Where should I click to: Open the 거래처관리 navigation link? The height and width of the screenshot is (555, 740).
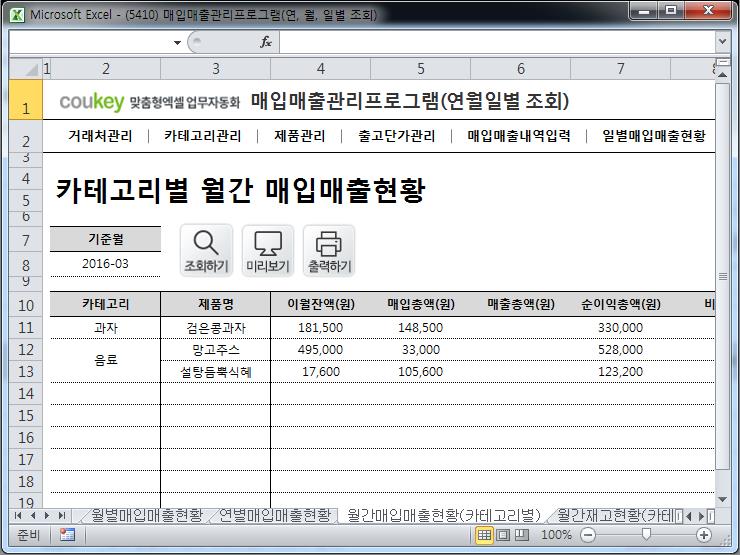(100, 136)
